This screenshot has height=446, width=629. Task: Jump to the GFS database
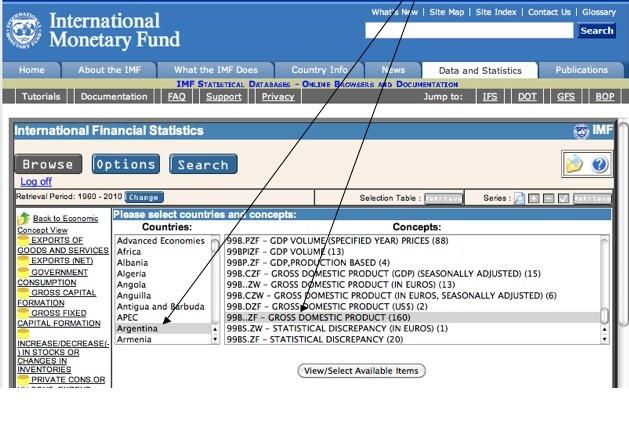coord(566,97)
